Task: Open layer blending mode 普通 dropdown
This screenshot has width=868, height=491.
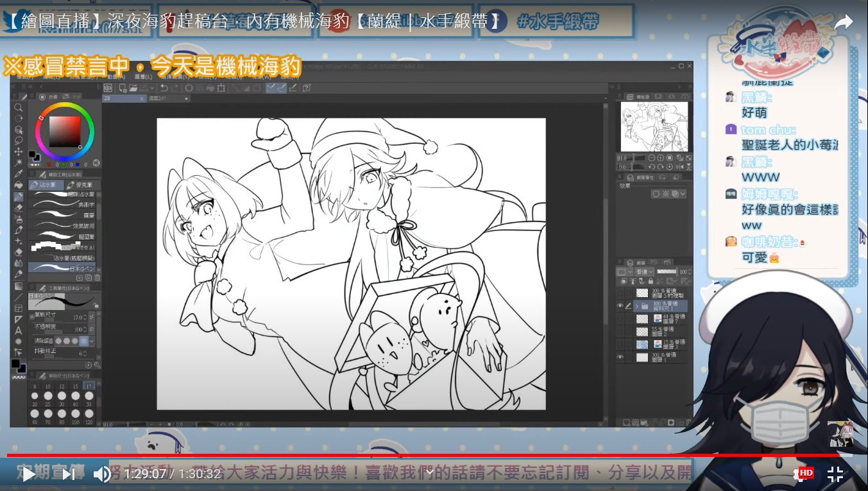Action: tap(644, 271)
